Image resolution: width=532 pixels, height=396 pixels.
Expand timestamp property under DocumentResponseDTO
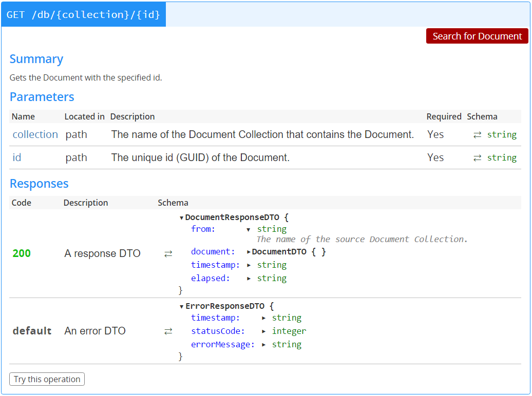tap(249, 265)
